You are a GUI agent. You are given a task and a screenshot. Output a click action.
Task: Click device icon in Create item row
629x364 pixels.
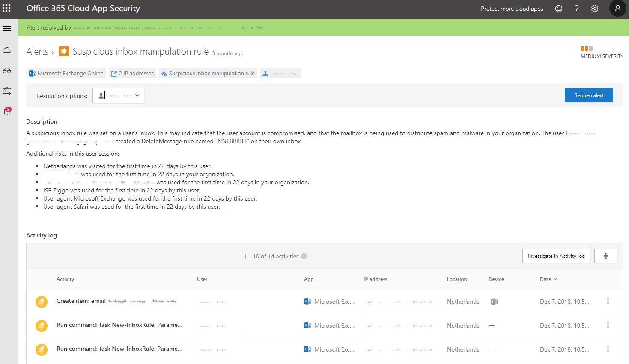pos(494,302)
